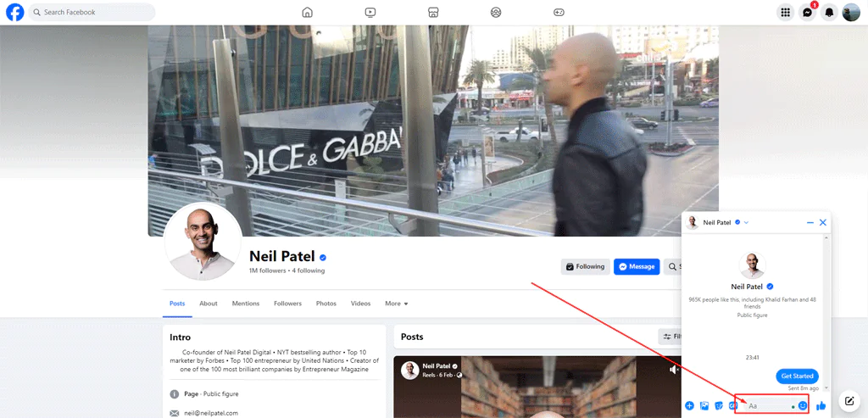Screen dimensions: 868x418
Task: Send a thumbs-up like in chat
Action: pos(821,406)
